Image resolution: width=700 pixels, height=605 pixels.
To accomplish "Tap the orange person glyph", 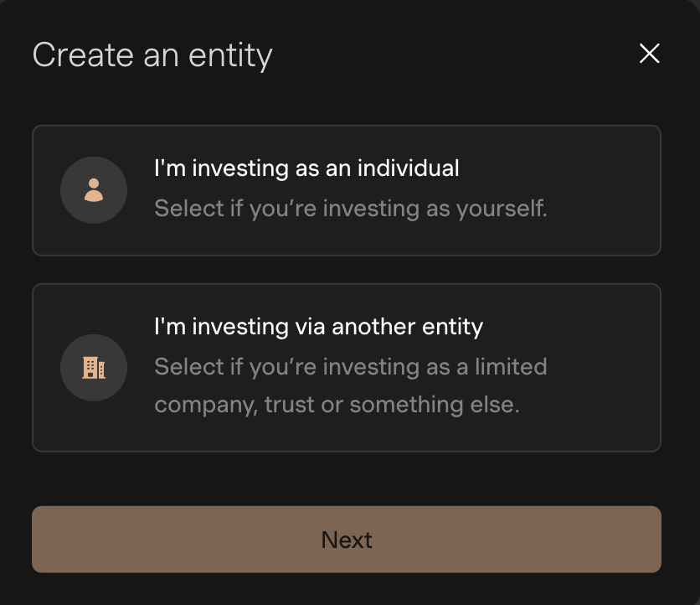I will coord(94,190).
